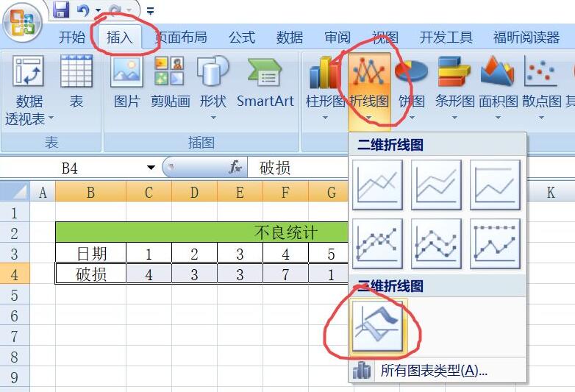The height and width of the screenshot is (392, 575).
Task: Click the 破损 cell in row 4
Action: (90, 274)
